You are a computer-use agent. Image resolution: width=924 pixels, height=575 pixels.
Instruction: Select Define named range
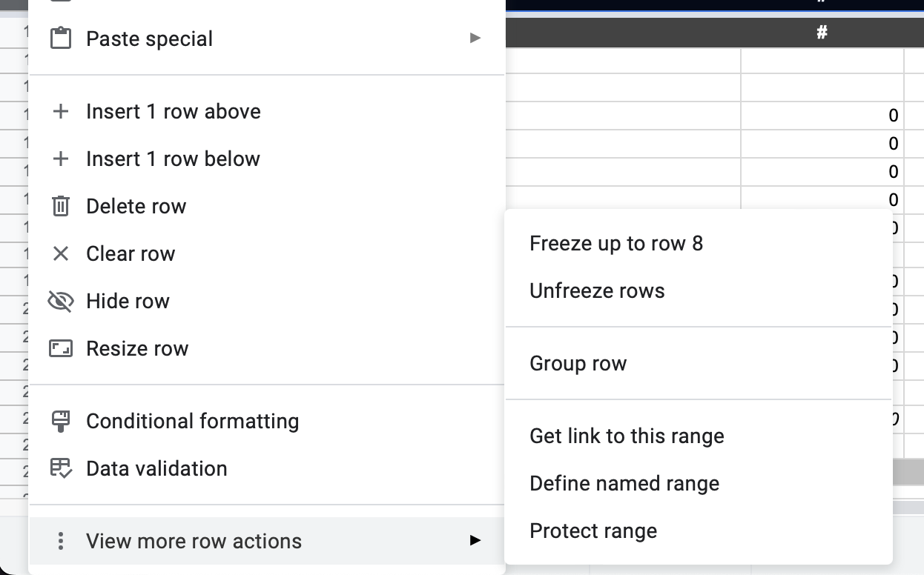624,483
